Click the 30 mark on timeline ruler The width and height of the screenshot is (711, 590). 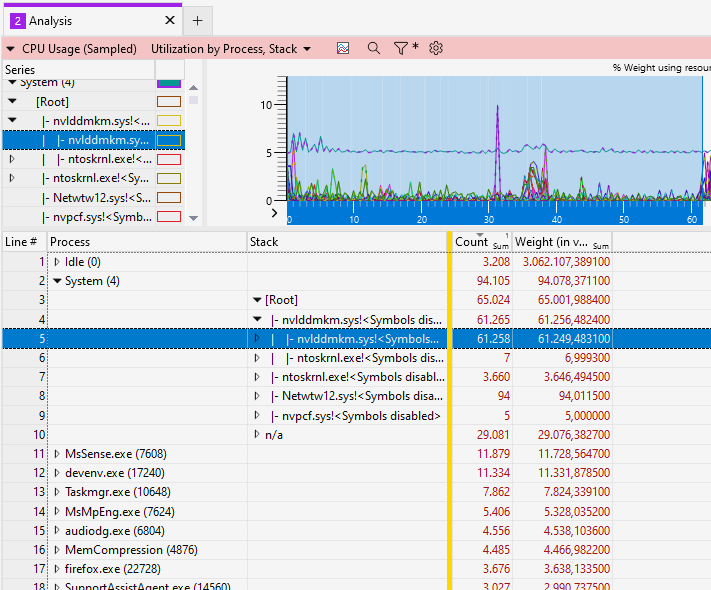(488, 219)
